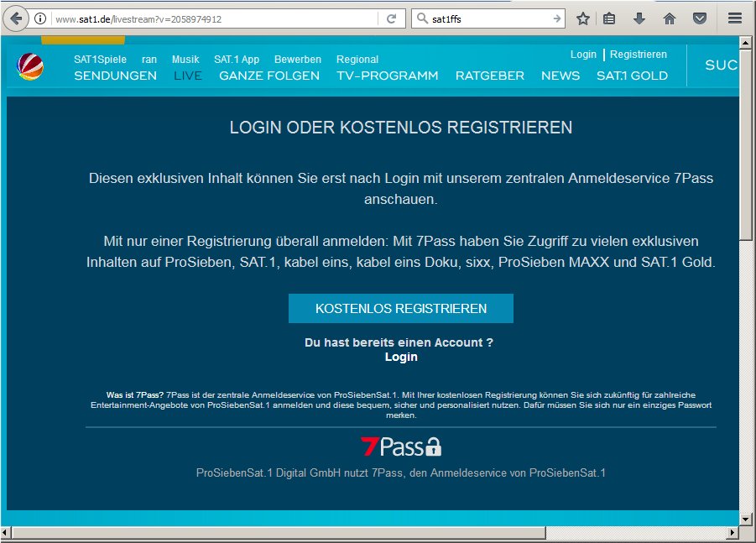The width and height of the screenshot is (756, 543).
Task: Select SAT.1 GOLD menu item
Action: tap(632, 76)
